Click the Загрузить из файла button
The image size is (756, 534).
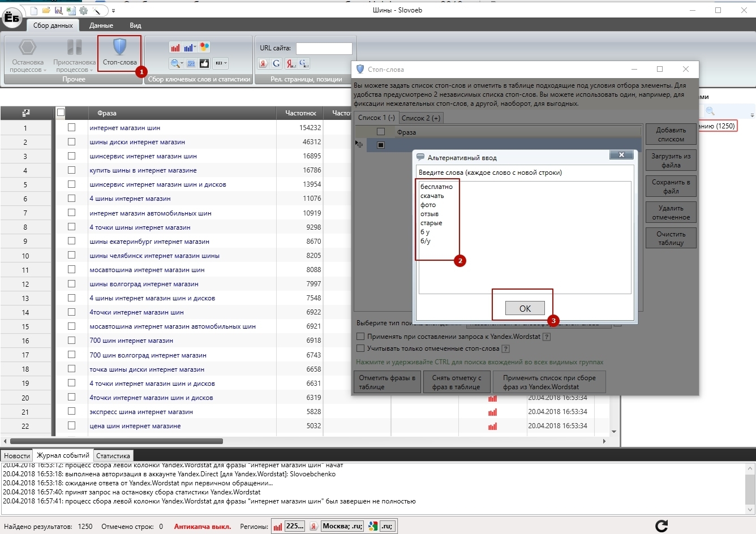pos(671,161)
